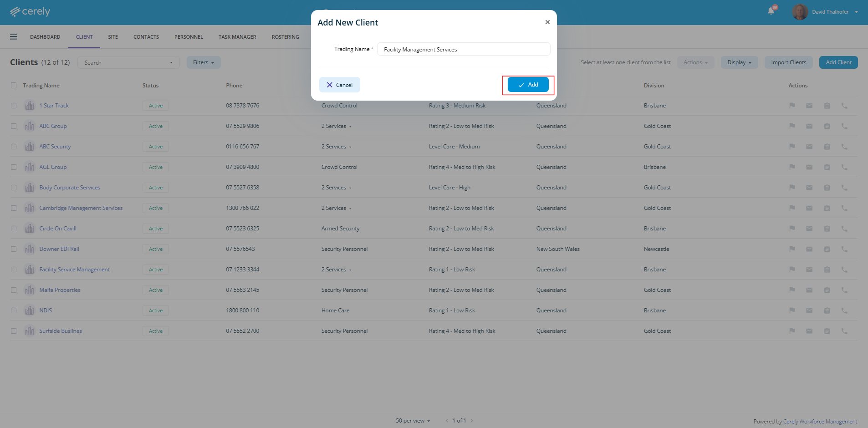
Task: Expand ABC Group 2 Services dropdown
Action: coord(336,126)
